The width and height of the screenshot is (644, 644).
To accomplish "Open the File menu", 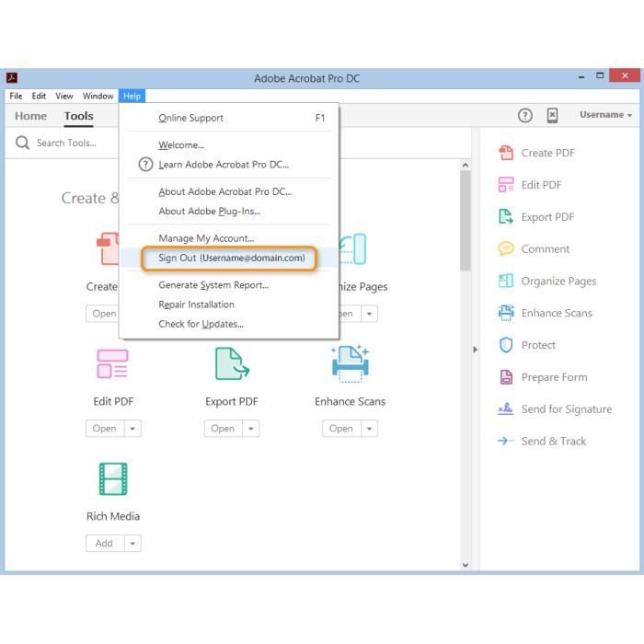I will pyautogui.click(x=16, y=96).
